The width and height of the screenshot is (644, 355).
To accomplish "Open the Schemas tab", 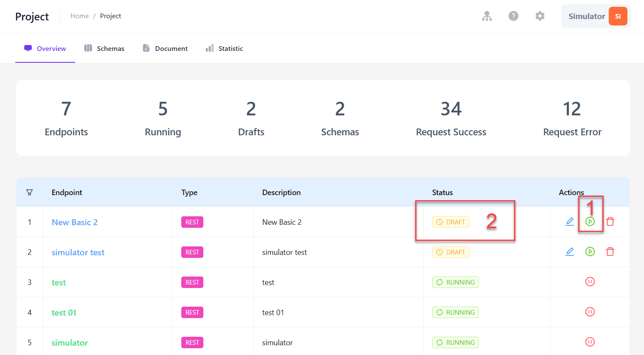I will point(104,48).
